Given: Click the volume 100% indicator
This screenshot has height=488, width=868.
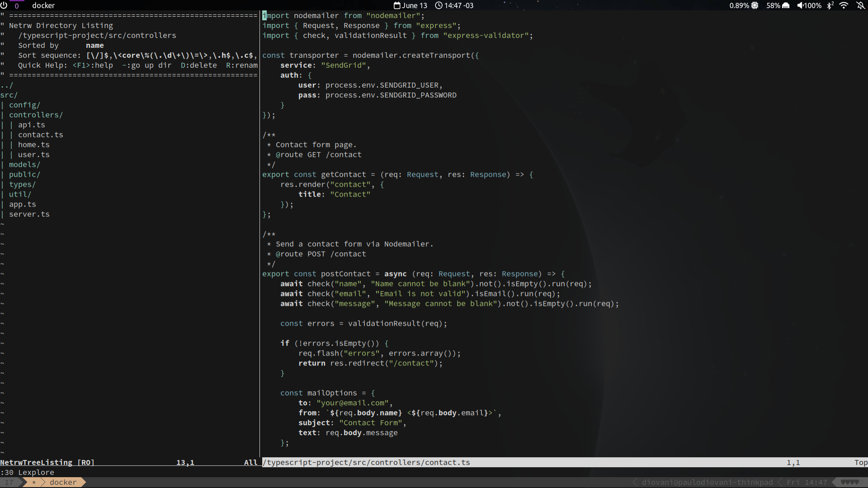Looking at the screenshot, I should (x=809, y=5).
